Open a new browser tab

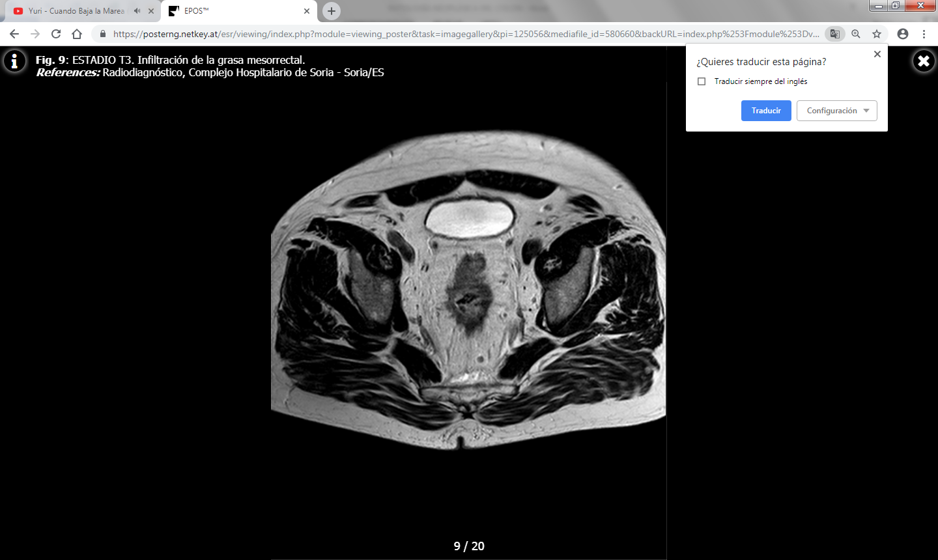click(332, 11)
